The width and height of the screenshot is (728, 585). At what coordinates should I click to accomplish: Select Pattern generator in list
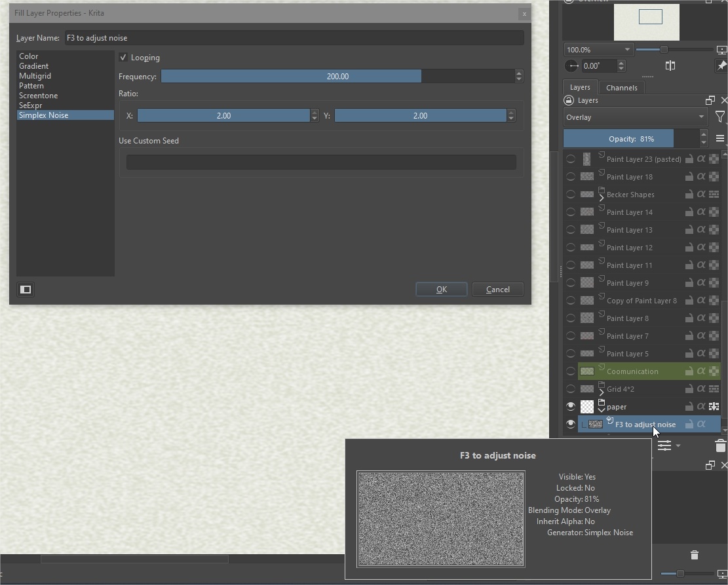point(66,86)
